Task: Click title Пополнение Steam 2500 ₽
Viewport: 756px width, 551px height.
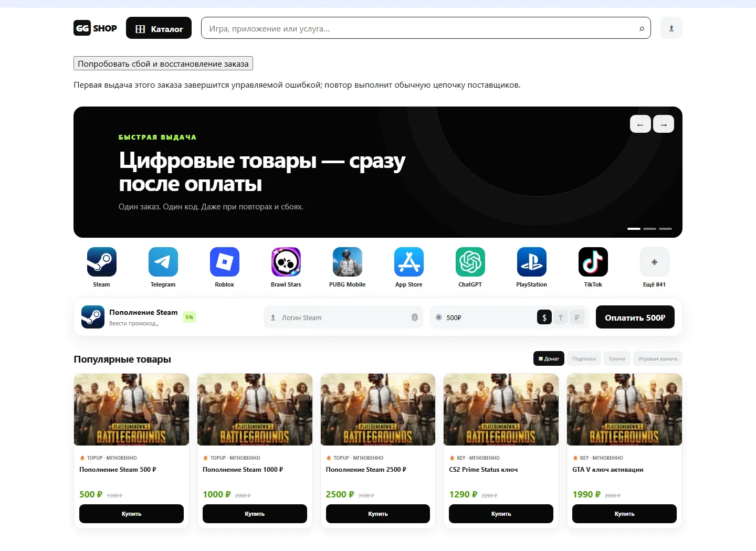Action: (x=366, y=470)
